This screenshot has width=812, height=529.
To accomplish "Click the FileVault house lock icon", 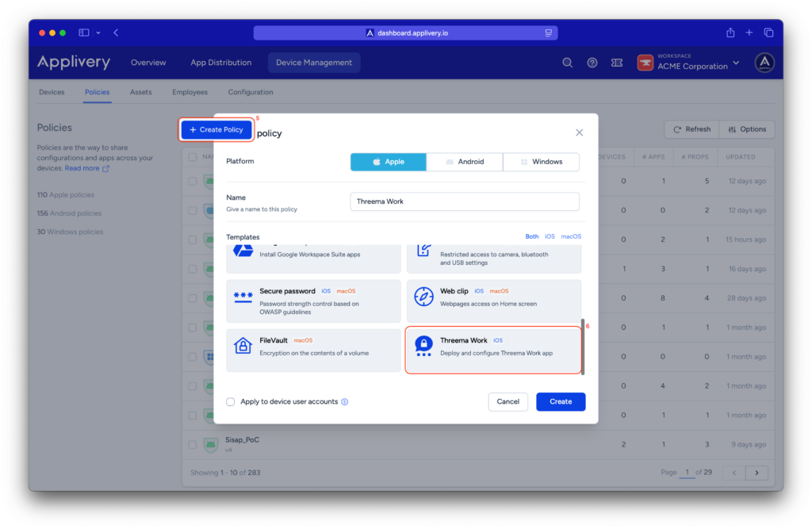I will pyautogui.click(x=243, y=346).
